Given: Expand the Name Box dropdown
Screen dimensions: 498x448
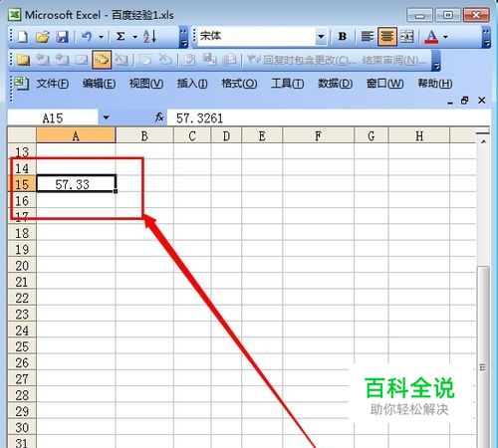Looking at the screenshot, I should [106, 117].
